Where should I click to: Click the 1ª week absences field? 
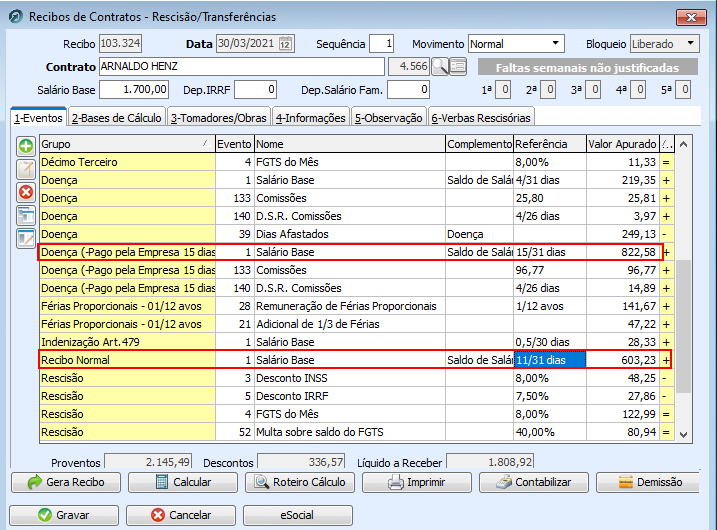(x=503, y=89)
